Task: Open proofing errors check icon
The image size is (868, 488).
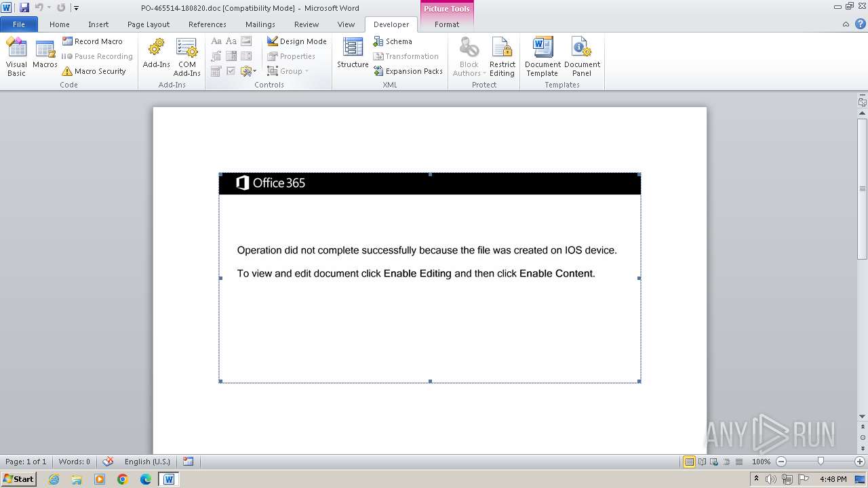Action: click(x=108, y=462)
